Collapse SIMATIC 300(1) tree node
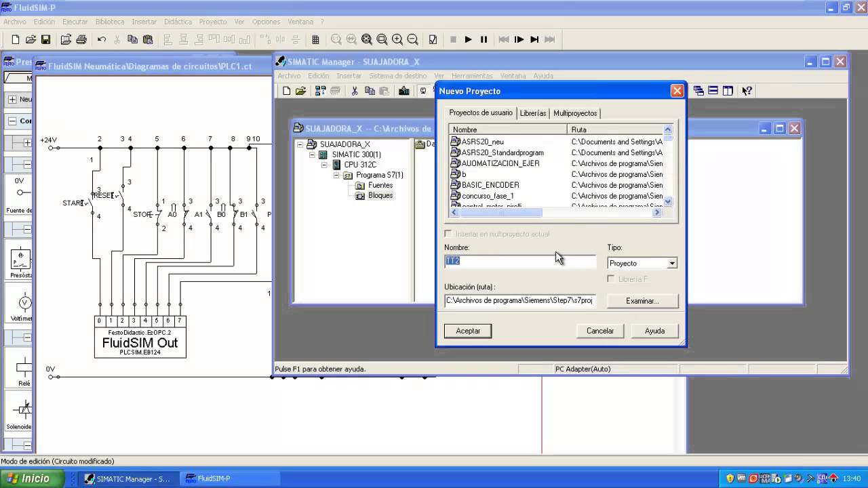 tap(313, 155)
